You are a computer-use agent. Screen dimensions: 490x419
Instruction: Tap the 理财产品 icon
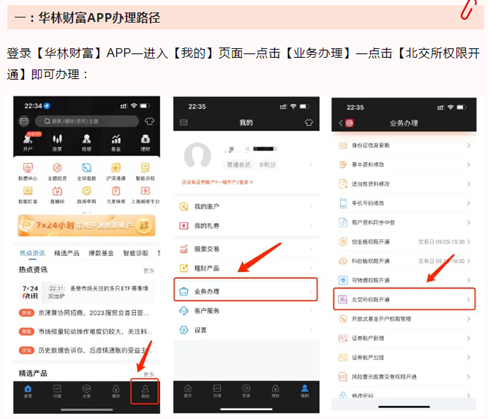click(184, 268)
